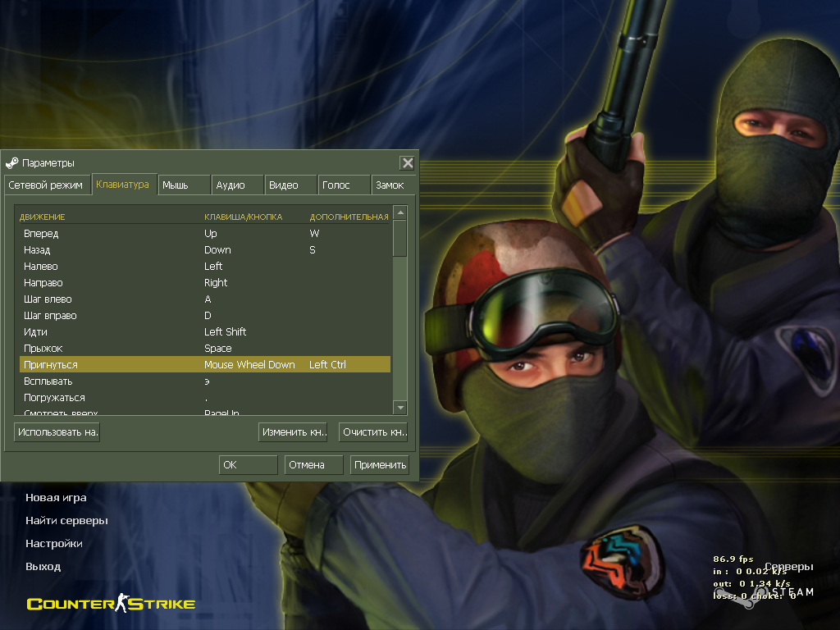Go to the Аудио tab
840x630 pixels.
pyautogui.click(x=237, y=185)
